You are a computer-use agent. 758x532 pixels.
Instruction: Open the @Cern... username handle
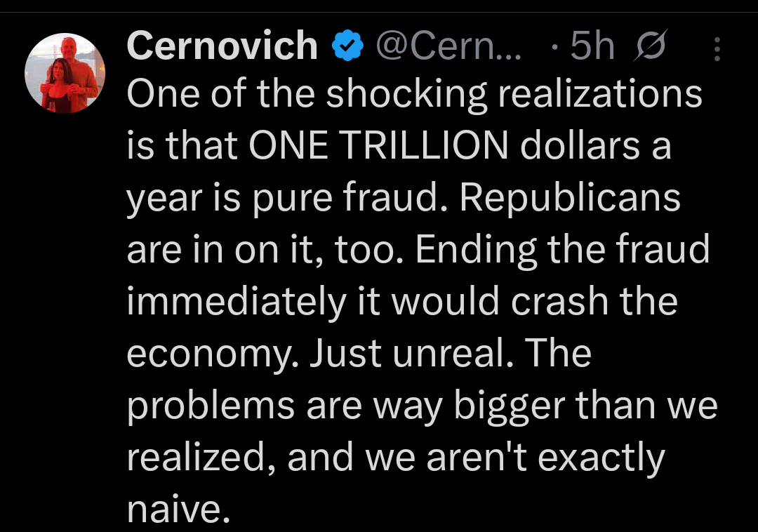[448, 47]
